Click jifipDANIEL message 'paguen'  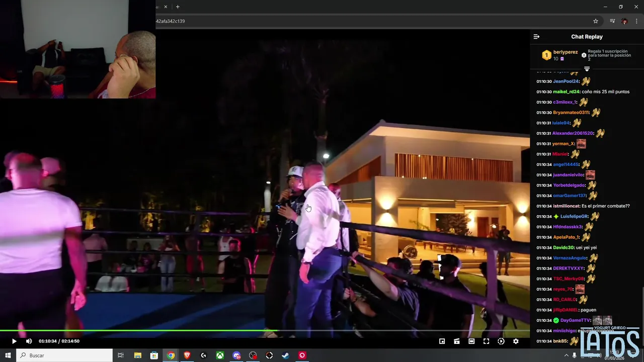(588, 310)
